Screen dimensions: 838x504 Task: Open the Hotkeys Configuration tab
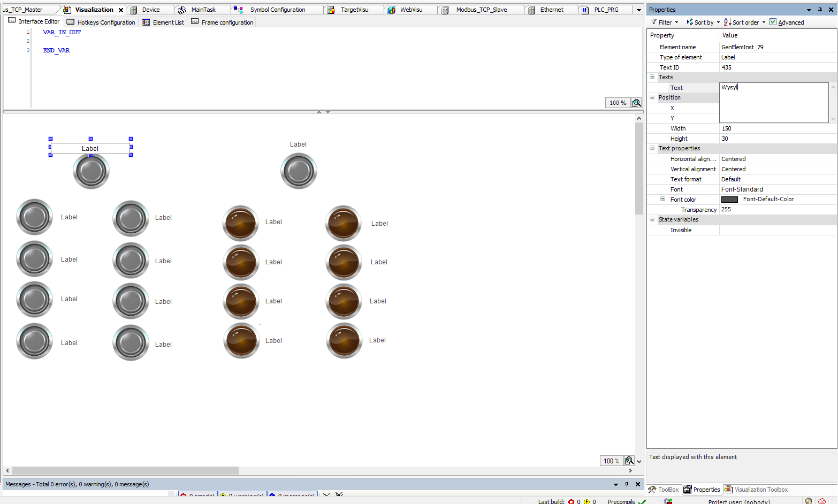[x=101, y=22]
